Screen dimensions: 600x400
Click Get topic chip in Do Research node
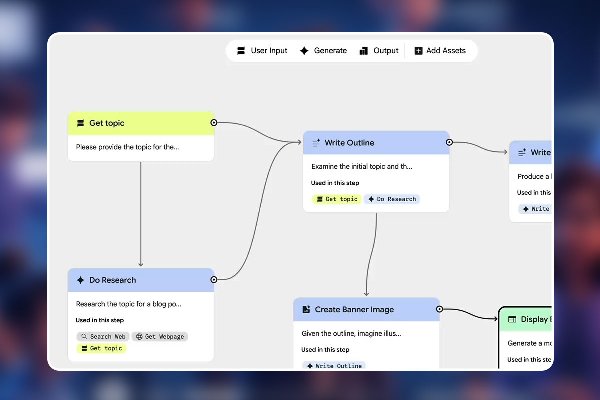click(x=101, y=348)
